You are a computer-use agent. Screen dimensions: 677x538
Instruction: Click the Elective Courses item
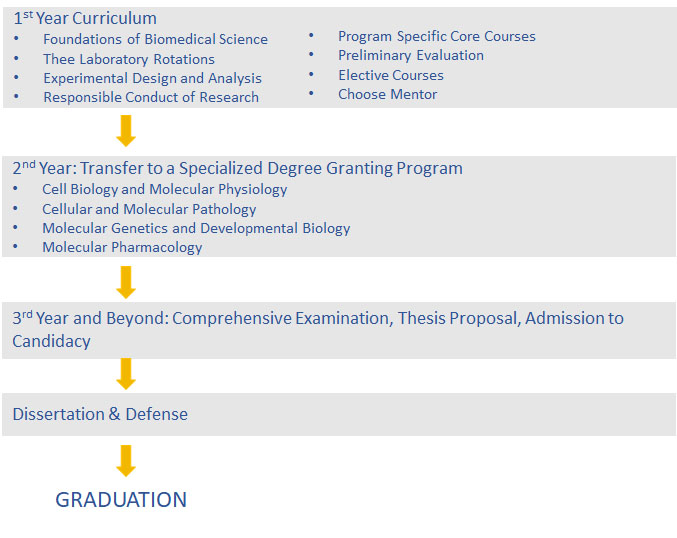point(391,75)
